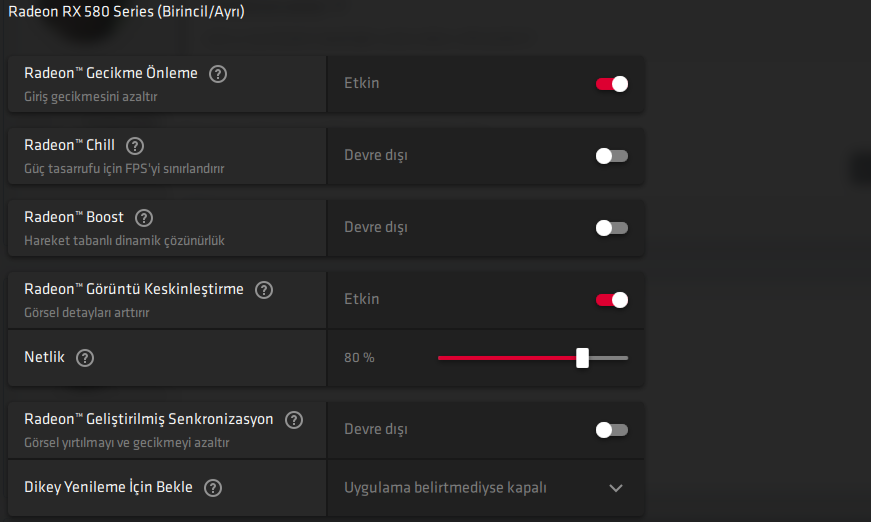Click help icon beside Dikey Yenileme İçin Bekle

click(x=212, y=488)
